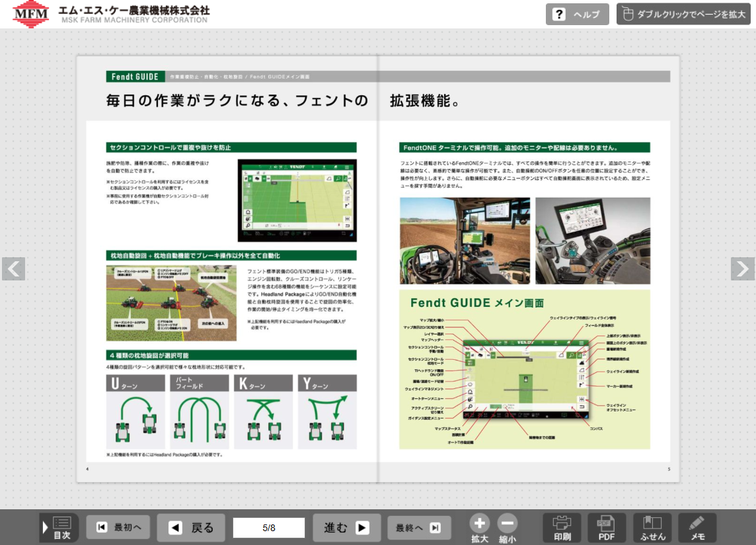Click the 4種類の枕地旋回が選択可能 heading

pos(231,355)
